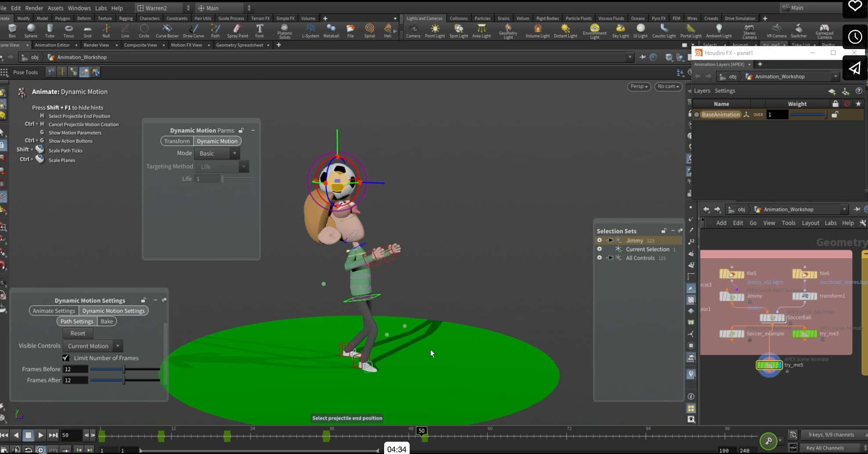Toggle visibility of Jimmy selection set
Image resolution: width=868 pixels, height=454 pixels.
[x=599, y=240]
